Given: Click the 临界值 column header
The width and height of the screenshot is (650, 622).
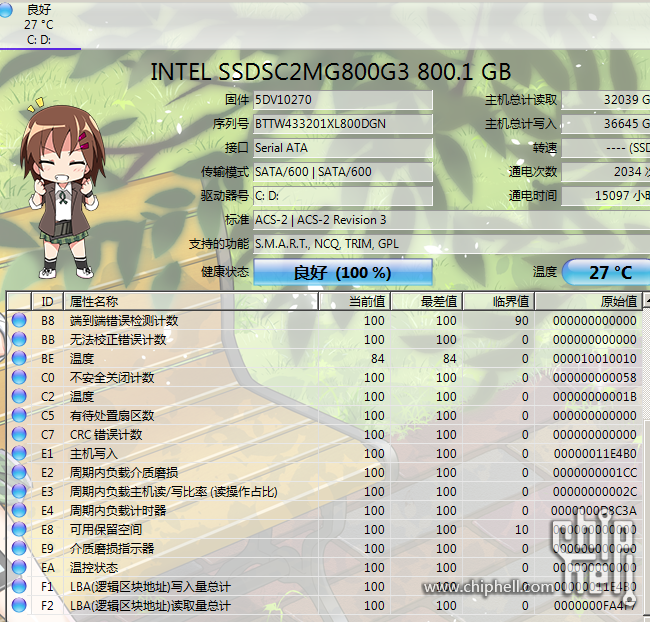Looking at the screenshot, I should pyautogui.click(x=499, y=301).
